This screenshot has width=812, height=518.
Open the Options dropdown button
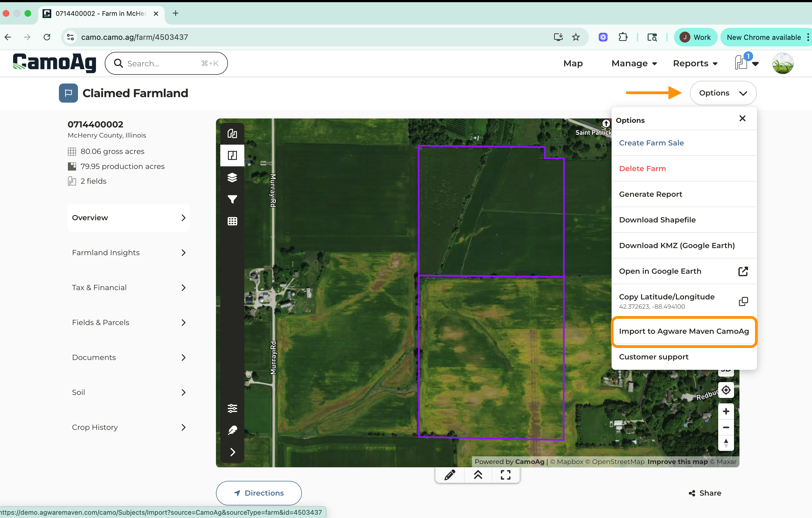click(723, 93)
